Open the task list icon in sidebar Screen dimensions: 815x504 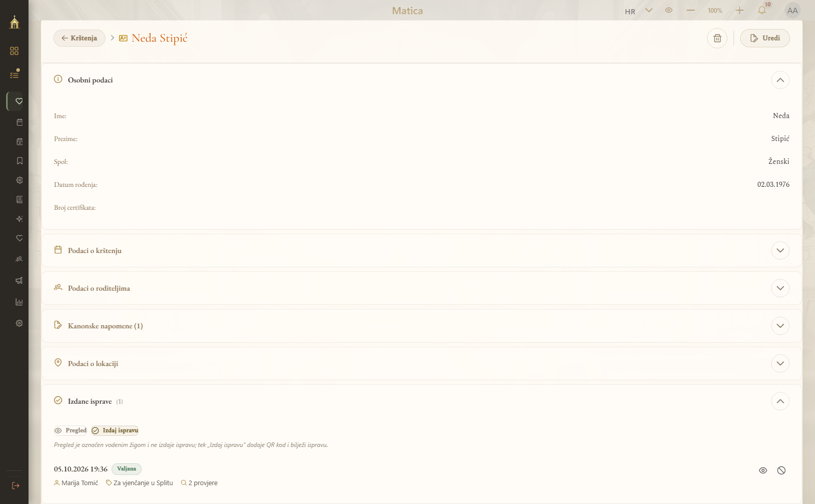14,74
